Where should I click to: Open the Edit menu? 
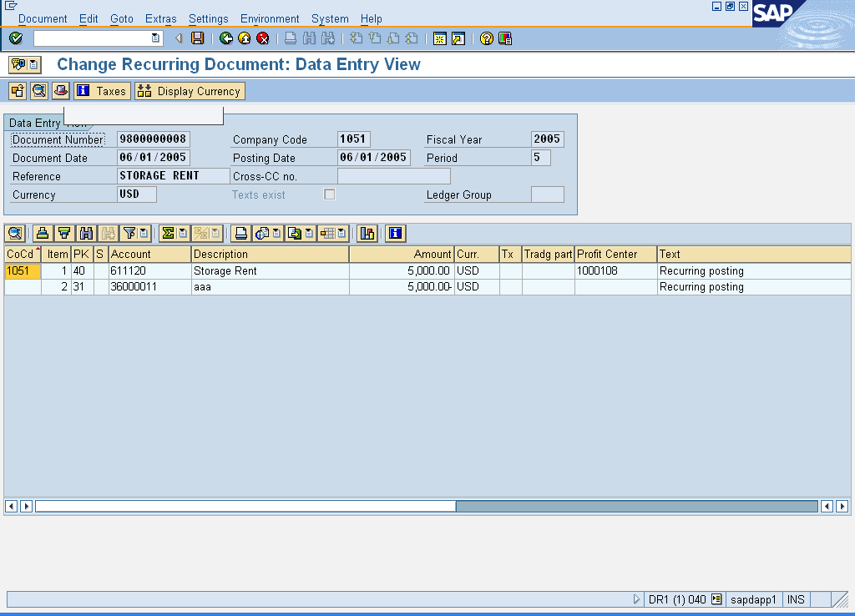[x=89, y=18]
